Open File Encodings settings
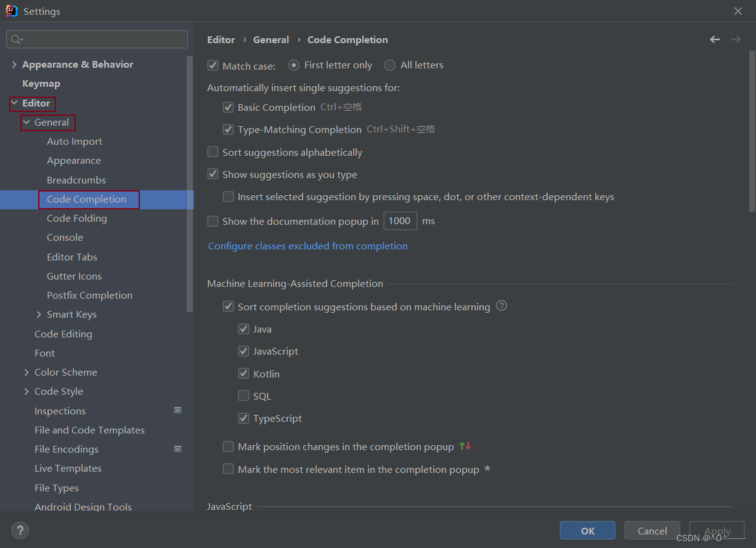Image resolution: width=756 pixels, height=548 pixels. [67, 449]
